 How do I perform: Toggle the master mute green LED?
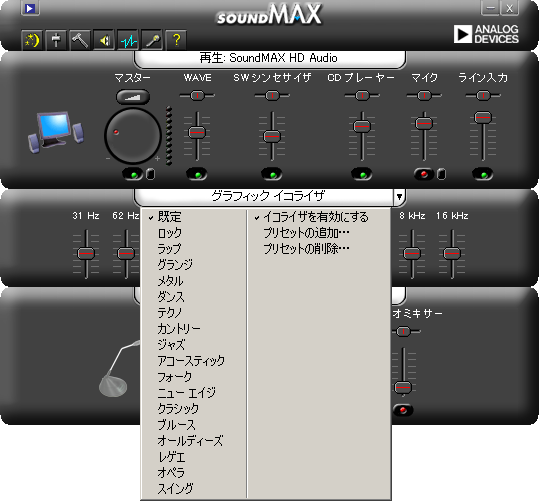[133, 174]
